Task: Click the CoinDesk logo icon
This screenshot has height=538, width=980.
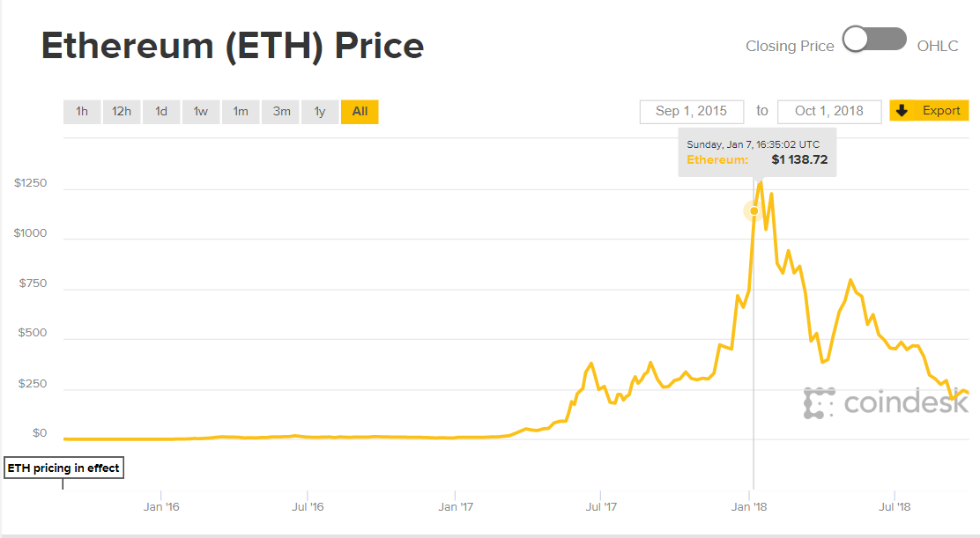Action: coord(819,402)
